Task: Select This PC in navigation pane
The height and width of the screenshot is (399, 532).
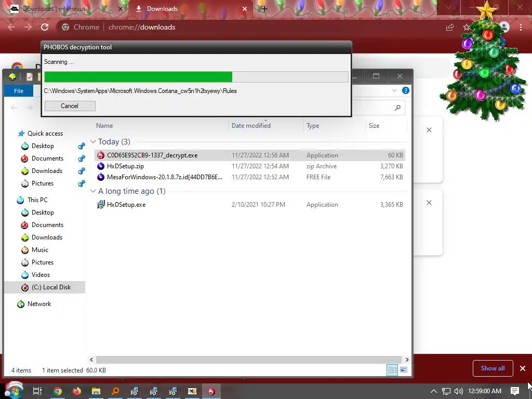Action: click(x=37, y=200)
